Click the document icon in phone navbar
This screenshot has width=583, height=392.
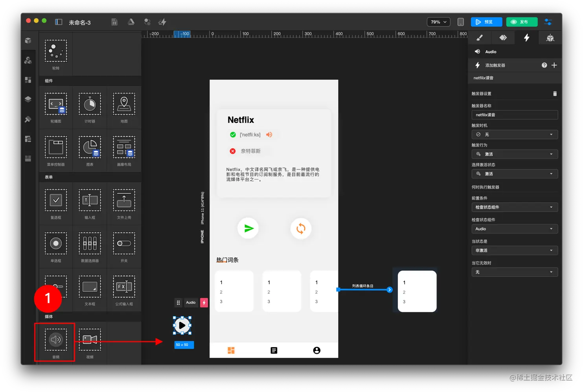274,350
